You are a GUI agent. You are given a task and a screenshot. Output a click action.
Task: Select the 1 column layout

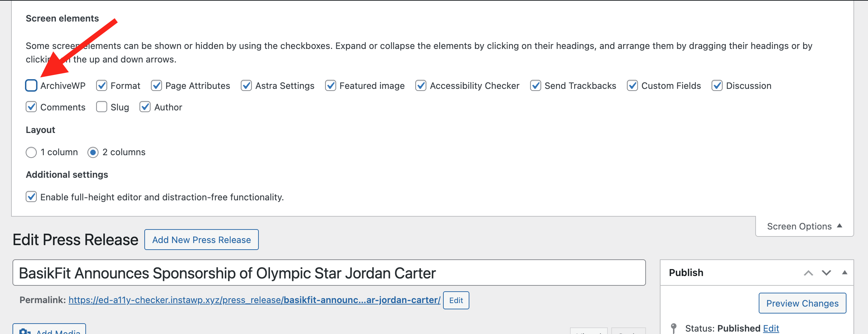pos(32,152)
